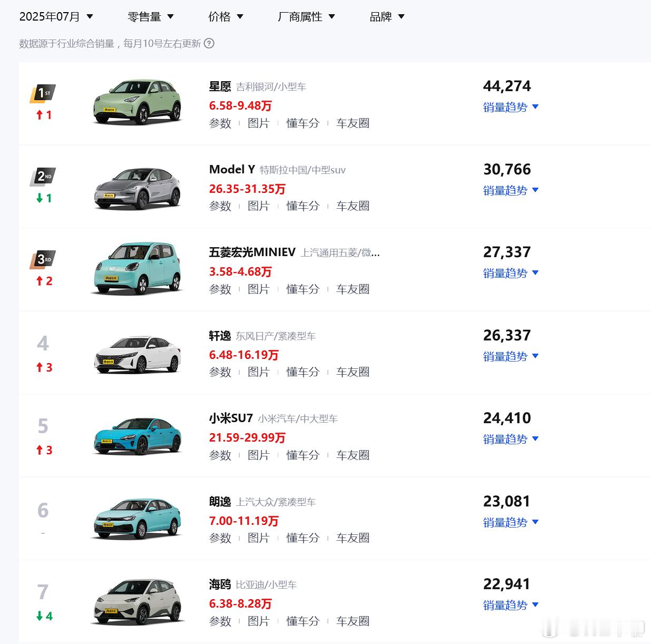Open 车友圈 for 轩逸
Image resolution: width=651 pixels, height=644 pixels.
[x=353, y=372]
